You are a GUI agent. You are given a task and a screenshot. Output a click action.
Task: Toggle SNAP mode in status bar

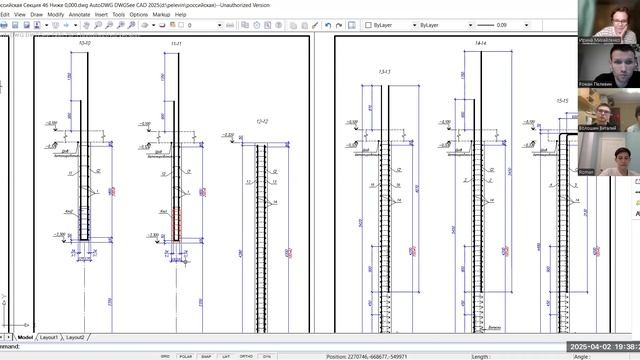tap(206, 356)
